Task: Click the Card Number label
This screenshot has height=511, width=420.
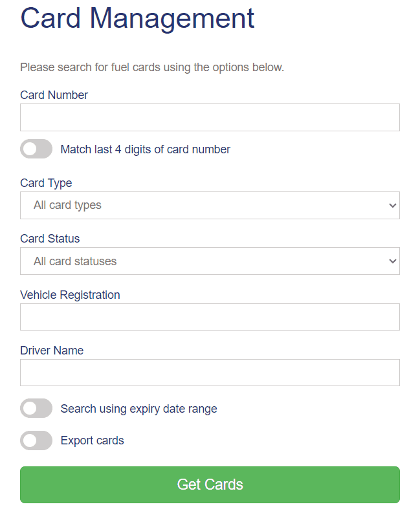Action: coord(54,95)
